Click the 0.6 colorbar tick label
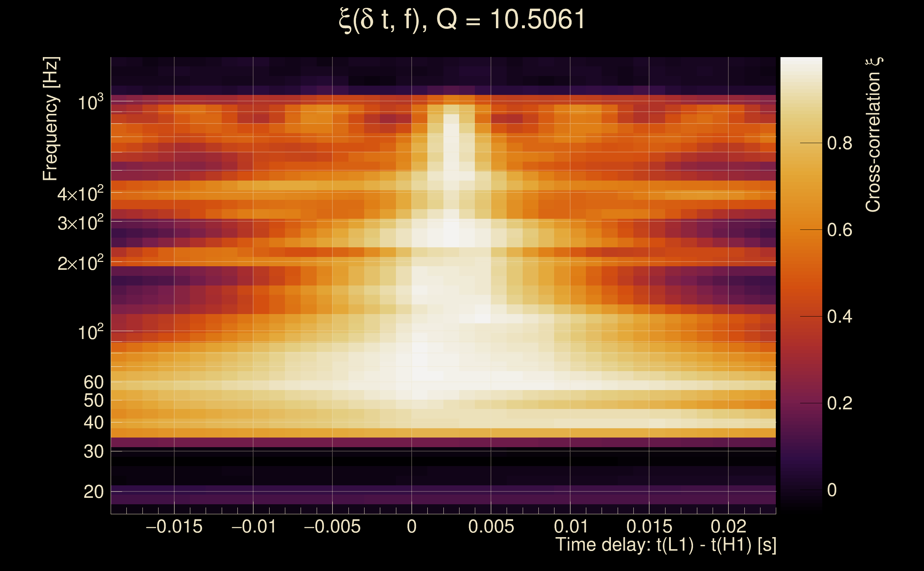924x571 pixels. (x=839, y=230)
